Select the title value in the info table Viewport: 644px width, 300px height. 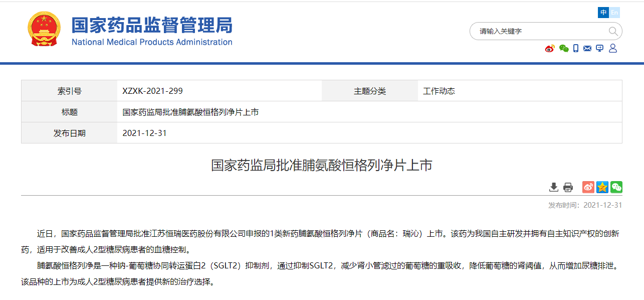[x=190, y=112]
